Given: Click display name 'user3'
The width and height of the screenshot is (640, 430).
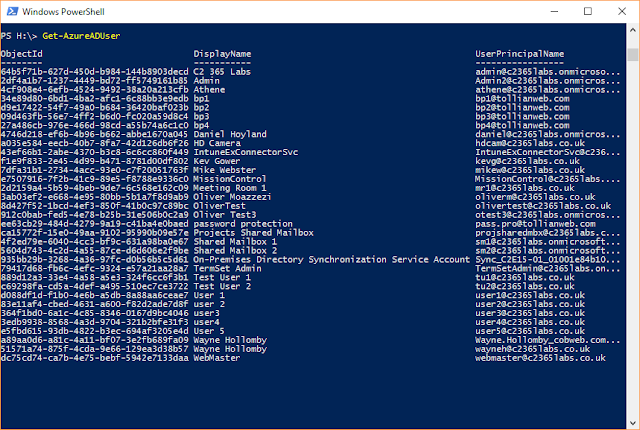Looking at the screenshot, I should coord(207,313).
